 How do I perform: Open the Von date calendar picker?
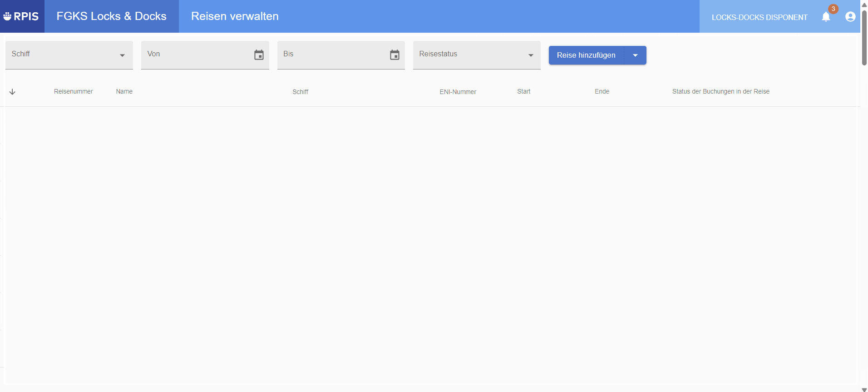click(259, 55)
